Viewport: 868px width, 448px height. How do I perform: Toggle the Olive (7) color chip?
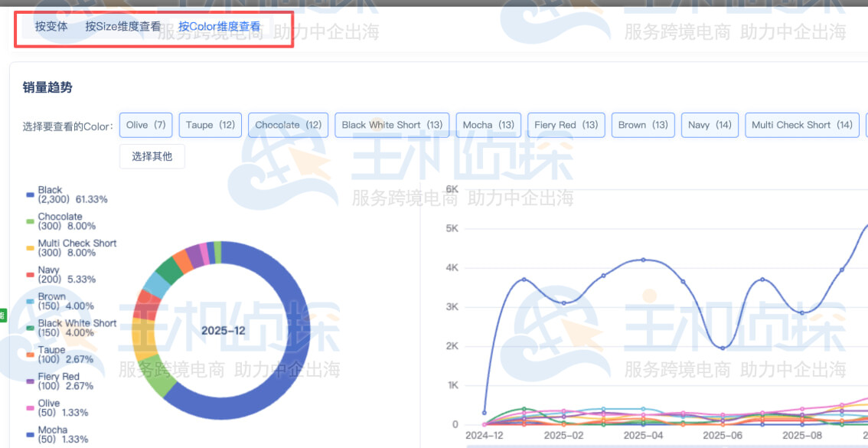[x=146, y=125]
